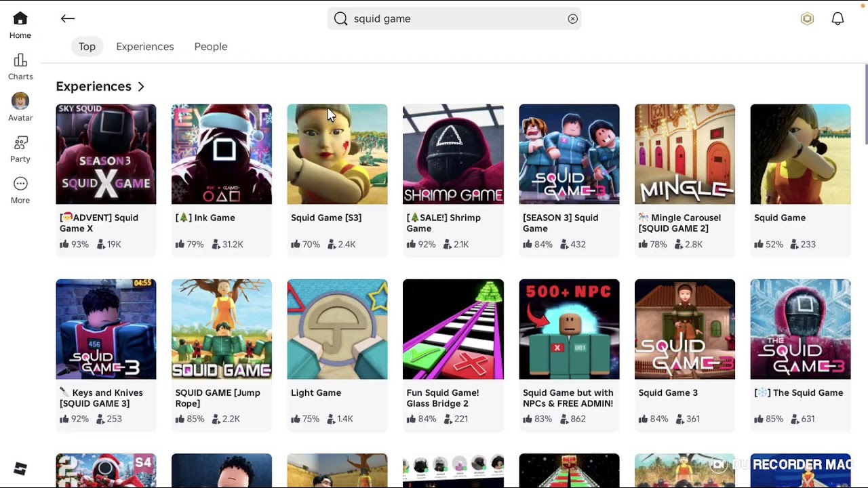Image resolution: width=868 pixels, height=488 pixels.
Task: Click the 'Light Game' title text
Action: [316, 392]
